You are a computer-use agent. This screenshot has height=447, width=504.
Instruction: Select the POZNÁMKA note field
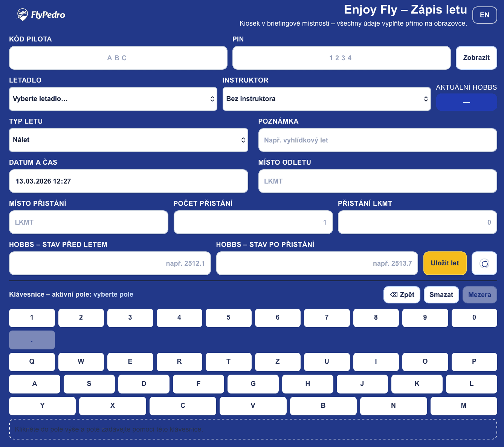tap(377, 140)
